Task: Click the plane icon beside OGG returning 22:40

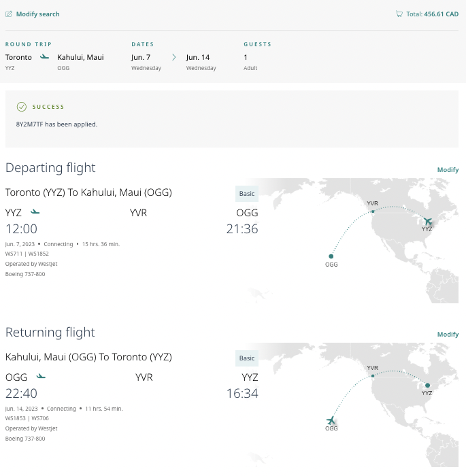Action: click(41, 376)
